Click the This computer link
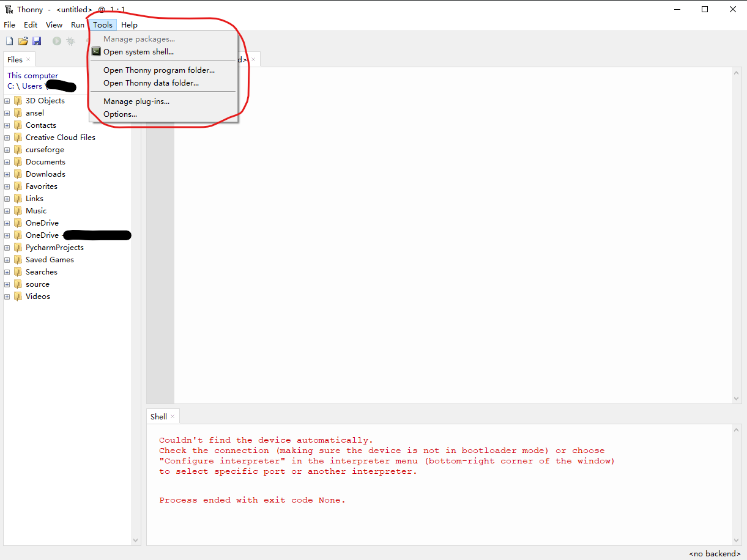Image resolution: width=747 pixels, height=560 pixels. point(32,75)
